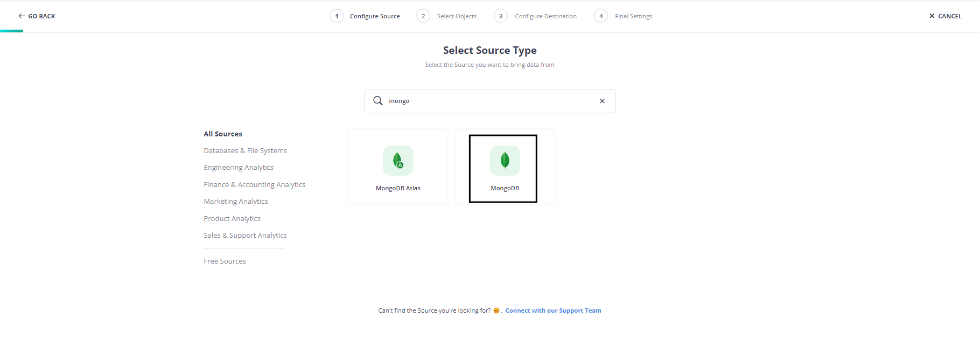Open step 1 Configure Source
The width and height of the screenshot is (980, 345).
[365, 16]
